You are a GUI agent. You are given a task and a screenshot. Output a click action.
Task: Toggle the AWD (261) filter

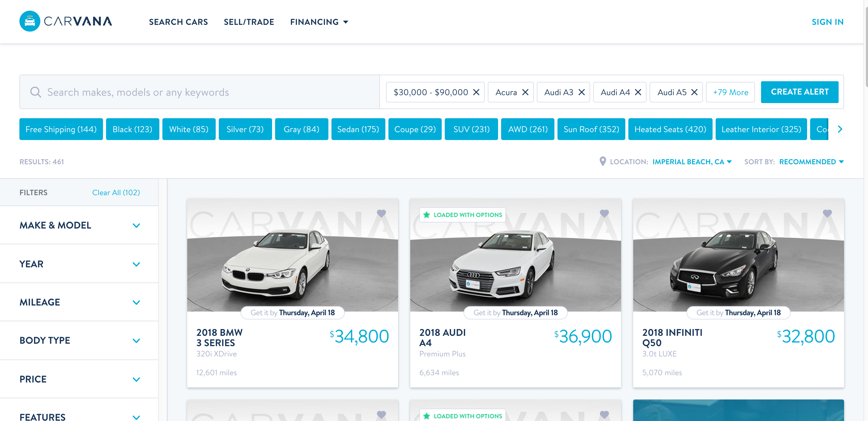click(x=527, y=129)
